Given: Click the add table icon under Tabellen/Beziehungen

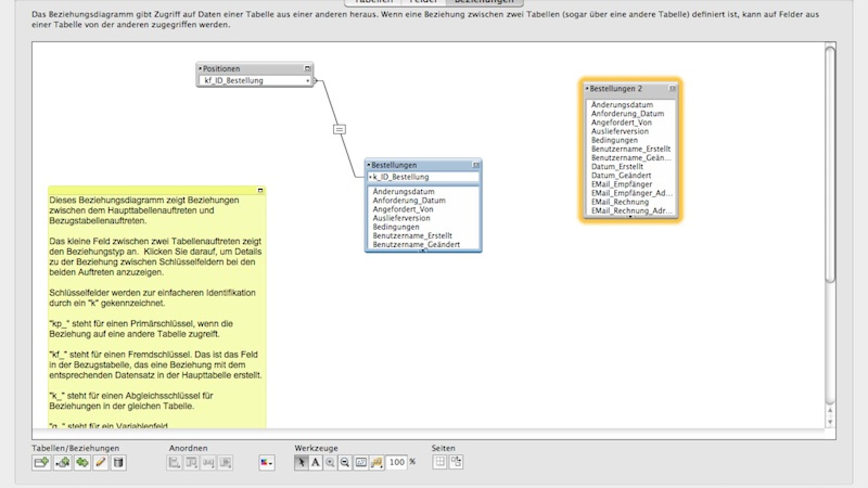Looking at the screenshot, I should [x=41, y=463].
